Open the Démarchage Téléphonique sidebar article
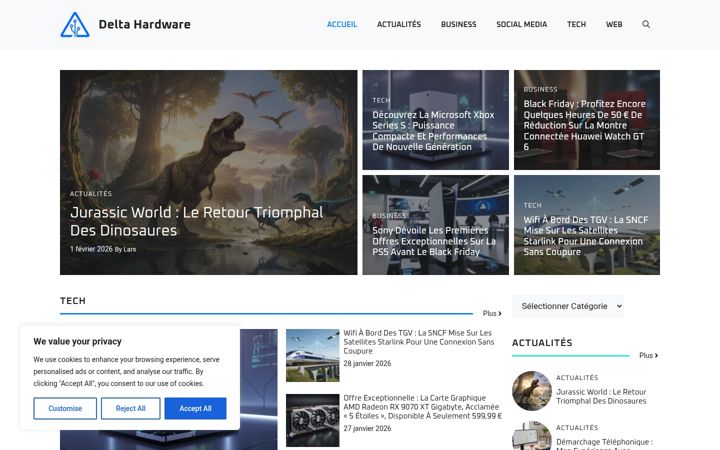The image size is (720, 450). [604, 444]
